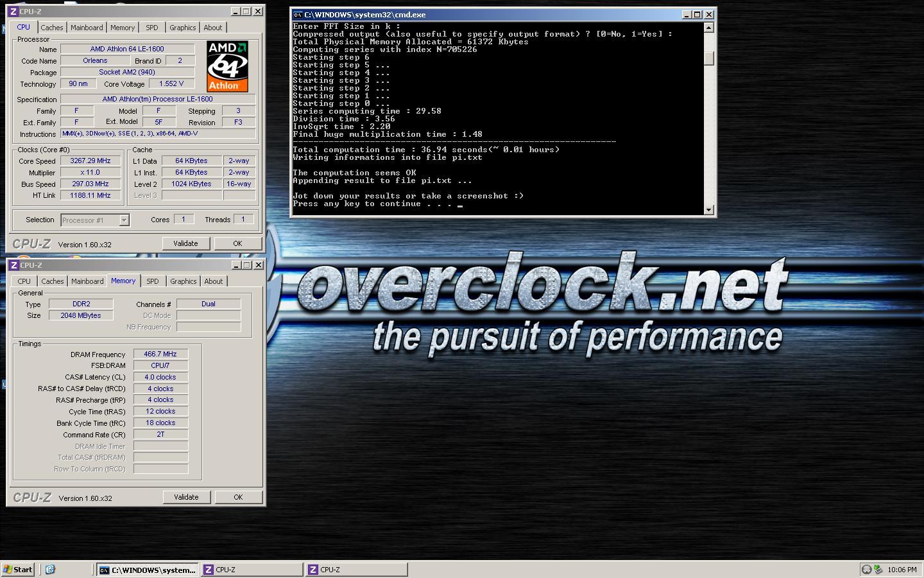Select CPU tab in bottom CPU-Z window

pyautogui.click(x=24, y=281)
